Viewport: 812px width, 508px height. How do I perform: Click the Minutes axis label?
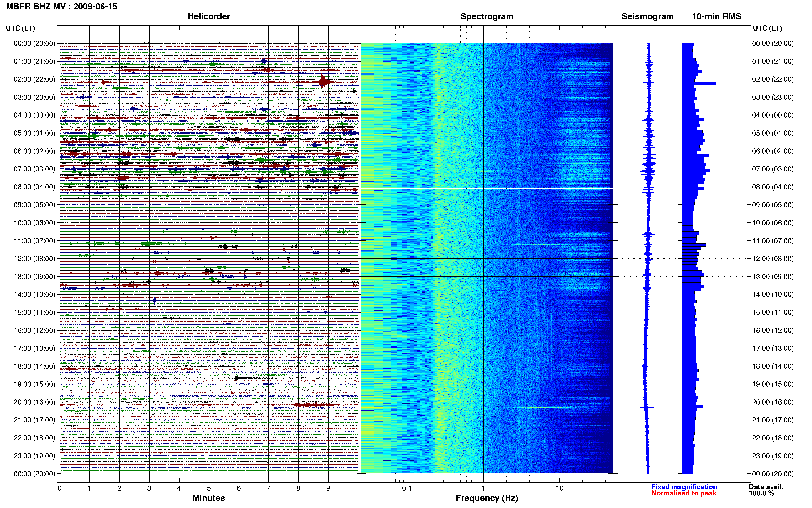point(209,498)
